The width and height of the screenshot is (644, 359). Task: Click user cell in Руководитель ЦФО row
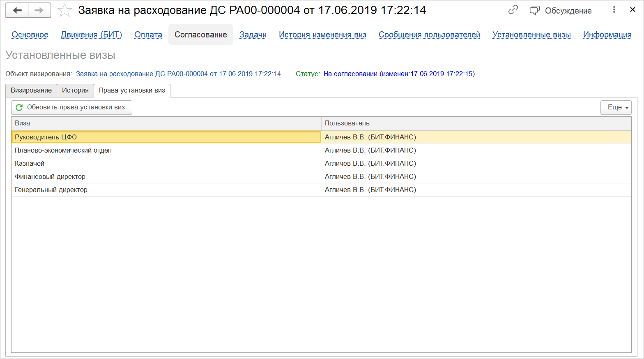(x=476, y=137)
